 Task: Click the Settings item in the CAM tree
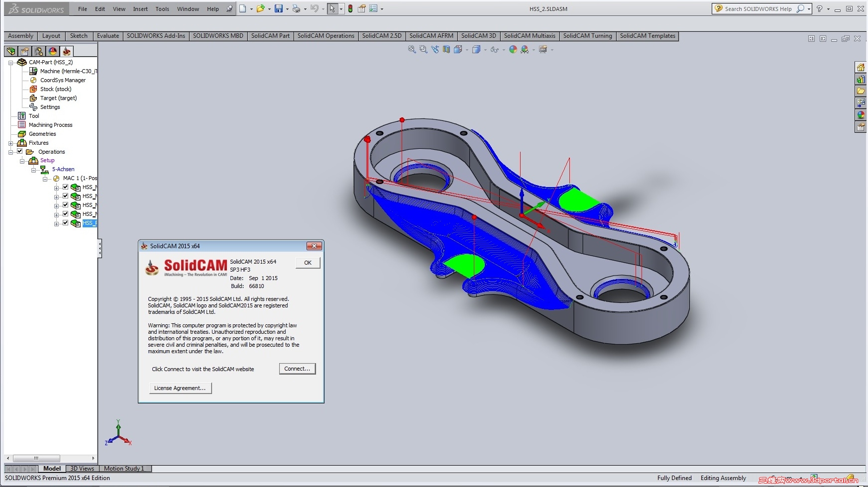(x=50, y=107)
